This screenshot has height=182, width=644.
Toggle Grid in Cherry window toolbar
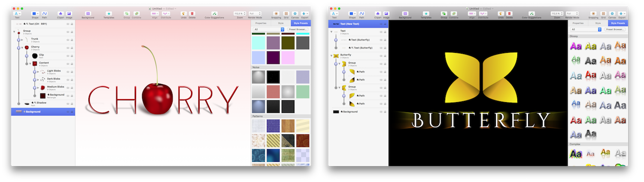286,14
